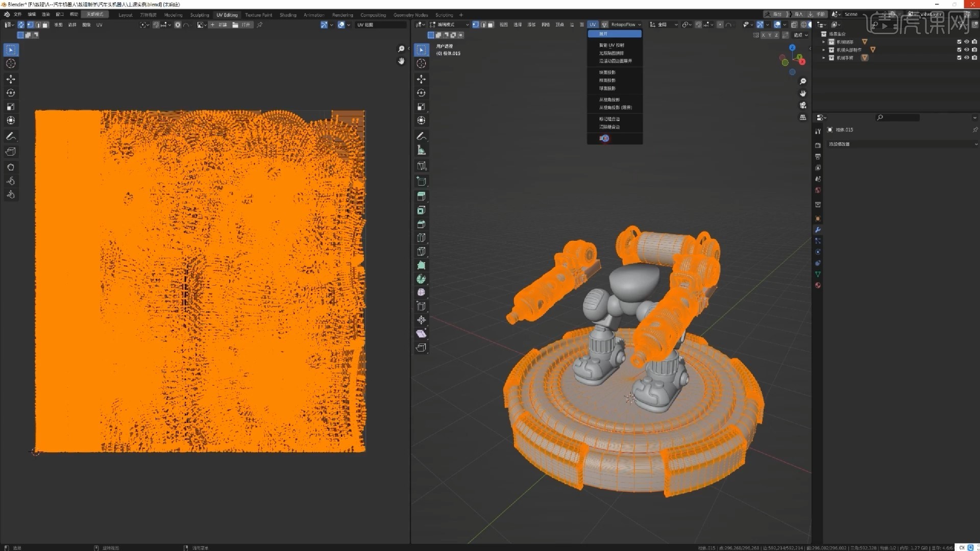Select the Cursor tool in the UV editor toolbar
Viewport: 980px width, 551px height.
tap(11, 63)
